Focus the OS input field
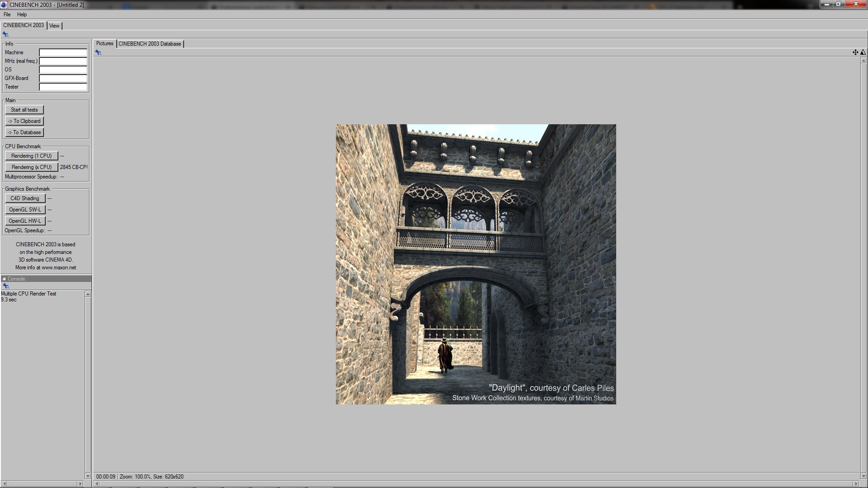 pos(63,70)
